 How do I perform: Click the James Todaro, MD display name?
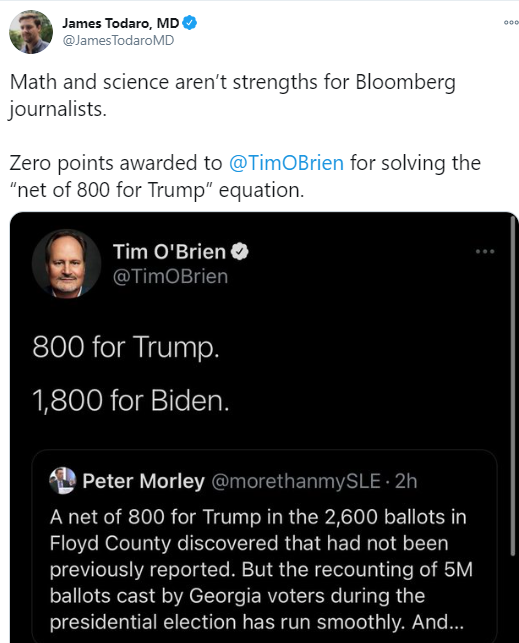click(x=121, y=23)
